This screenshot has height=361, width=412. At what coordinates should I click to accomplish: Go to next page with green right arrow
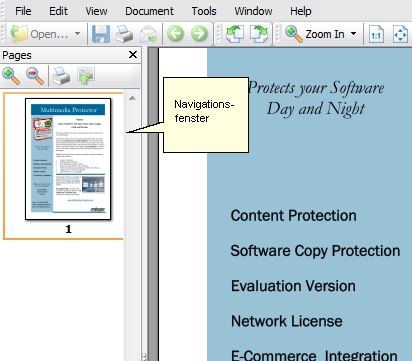click(199, 34)
